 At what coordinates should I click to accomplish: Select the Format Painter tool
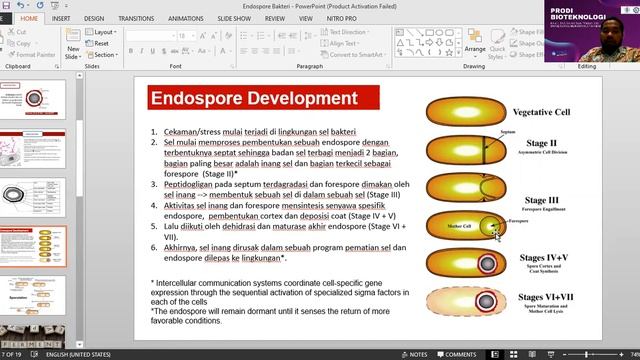click(32, 54)
